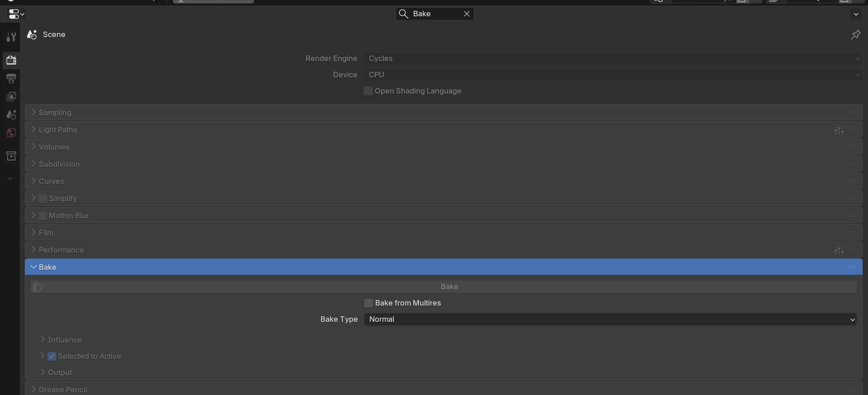The width and height of the screenshot is (868, 395).
Task: Expand the Grease Pencil panel
Action: coord(443,389)
